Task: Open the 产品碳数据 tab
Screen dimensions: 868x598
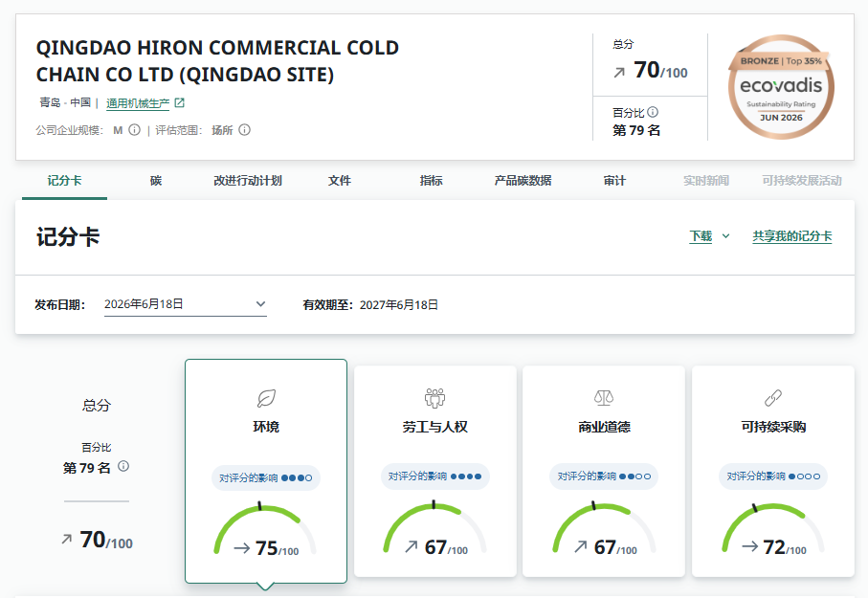Action: pos(523,181)
